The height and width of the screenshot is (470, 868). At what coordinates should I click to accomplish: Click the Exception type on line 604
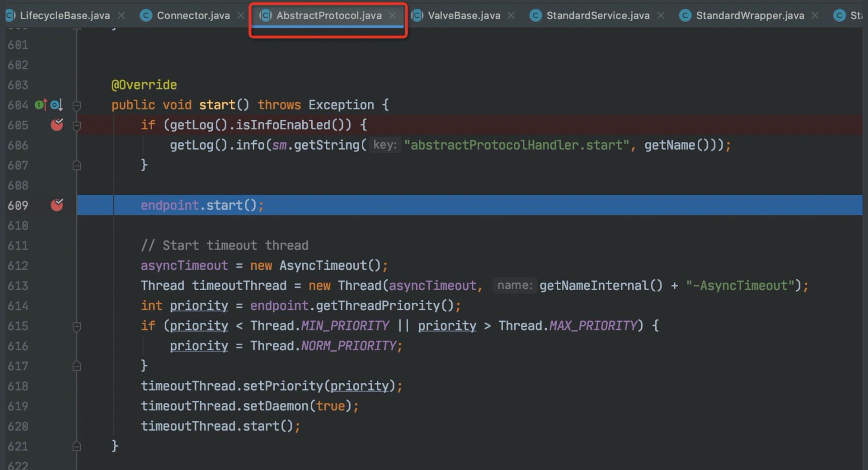coord(341,105)
